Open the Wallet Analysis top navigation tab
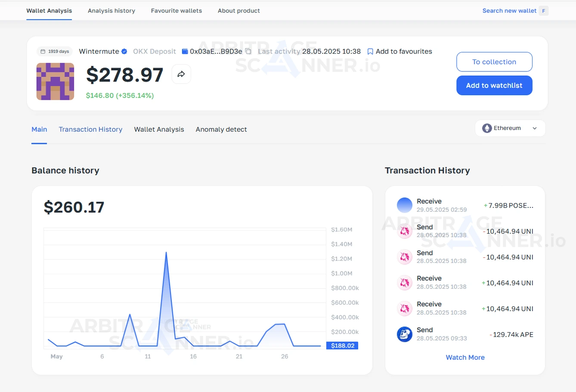The width and height of the screenshot is (576, 392). click(49, 11)
